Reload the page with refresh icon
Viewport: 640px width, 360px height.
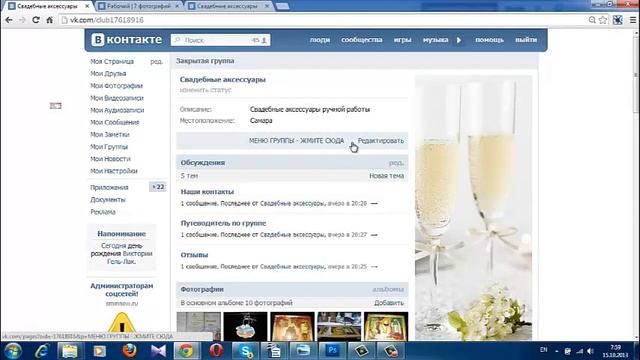coord(36,20)
